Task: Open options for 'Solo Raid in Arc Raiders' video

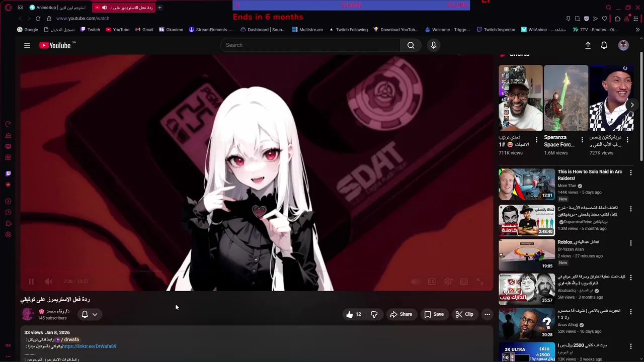Action: tap(630, 172)
